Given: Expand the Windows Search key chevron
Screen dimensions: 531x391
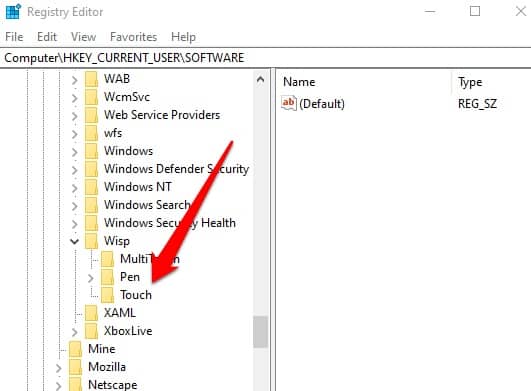Looking at the screenshot, I should pyautogui.click(x=75, y=205).
